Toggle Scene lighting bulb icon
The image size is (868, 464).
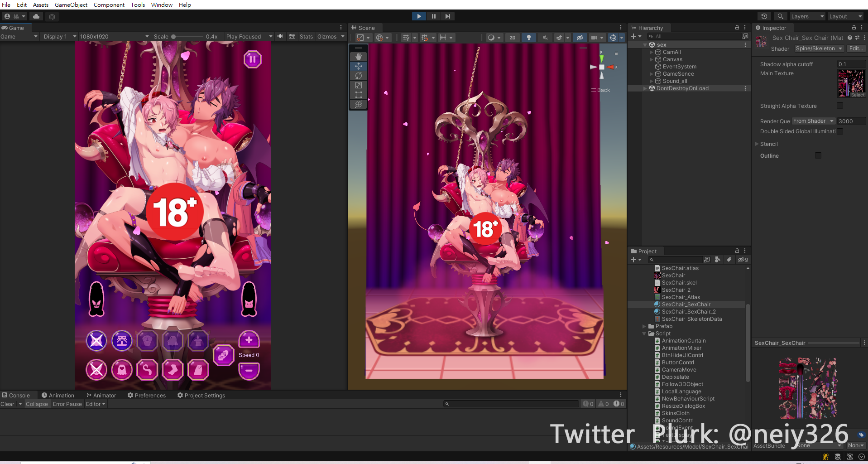528,38
